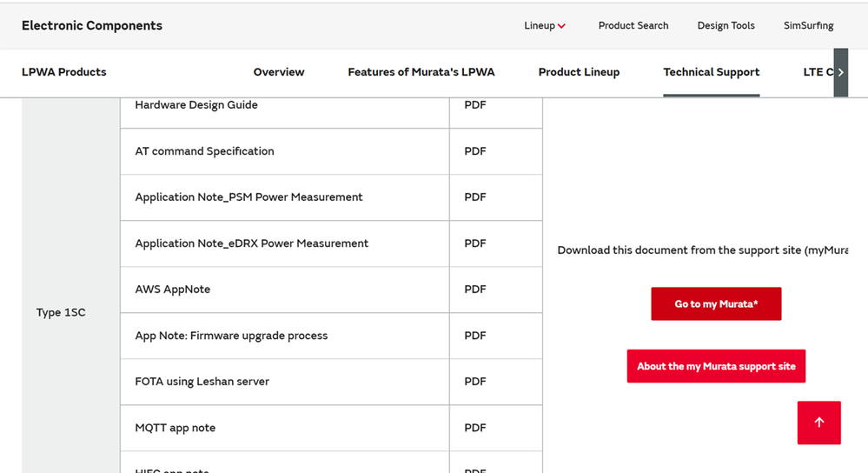Switch to the Features of Murata's LPWA tab
The width and height of the screenshot is (868, 473).
[421, 72]
